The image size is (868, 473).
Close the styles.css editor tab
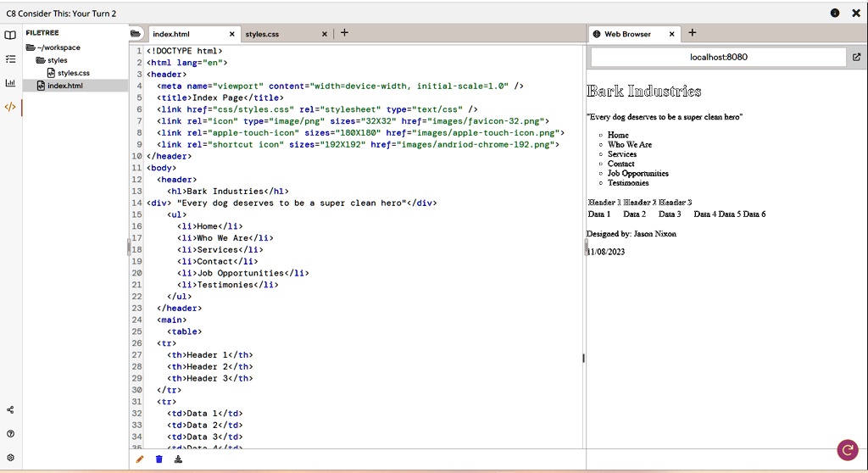pyautogui.click(x=325, y=35)
